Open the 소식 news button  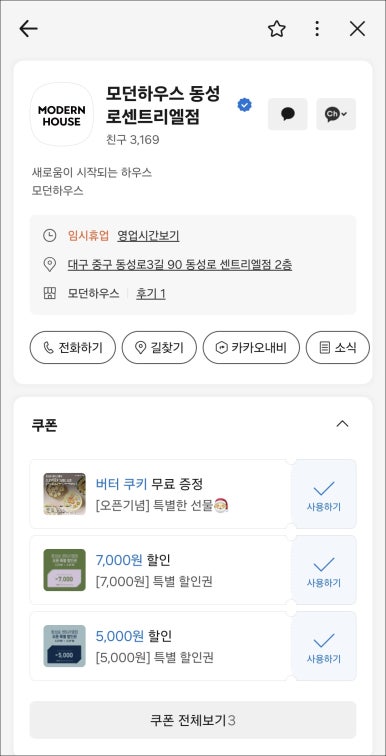pyautogui.click(x=338, y=347)
